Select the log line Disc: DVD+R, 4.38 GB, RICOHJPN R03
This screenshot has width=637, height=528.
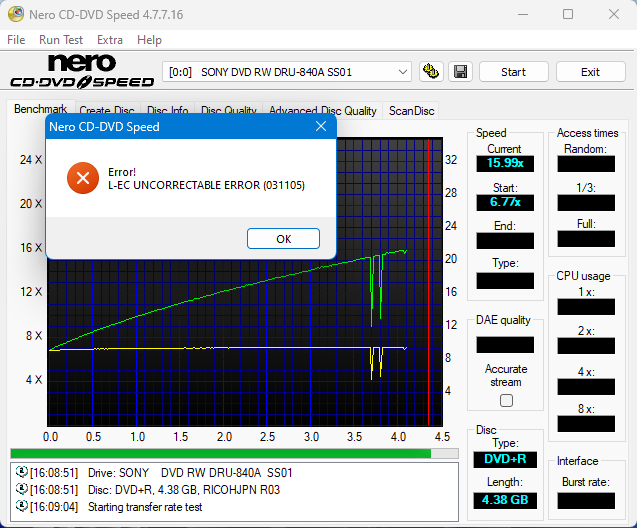(184, 490)
